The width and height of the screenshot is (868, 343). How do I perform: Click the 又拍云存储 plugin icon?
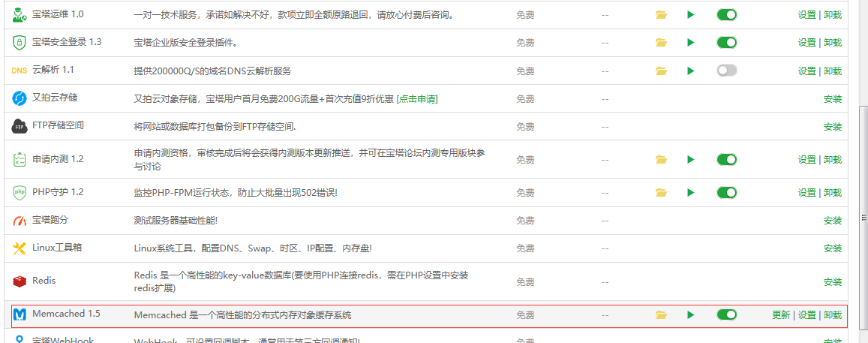click(20, 98)
